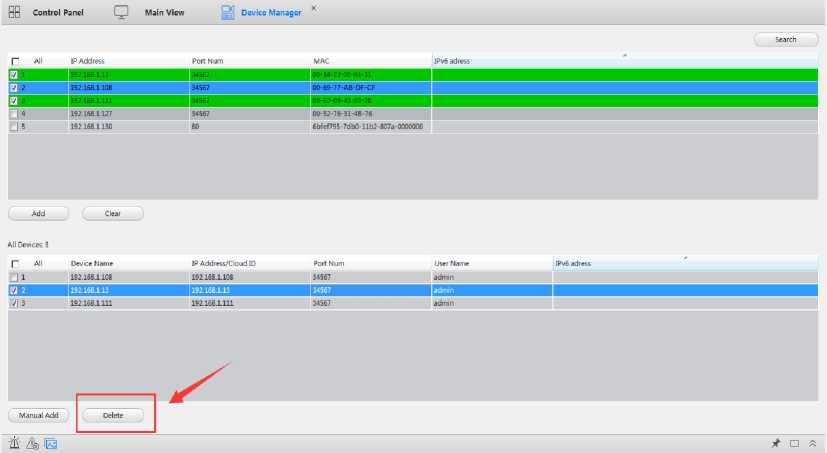The width and height of the screenshot is (827, 453).
Task: Click the pin icon at bottom right
Action: pos(776,443)
